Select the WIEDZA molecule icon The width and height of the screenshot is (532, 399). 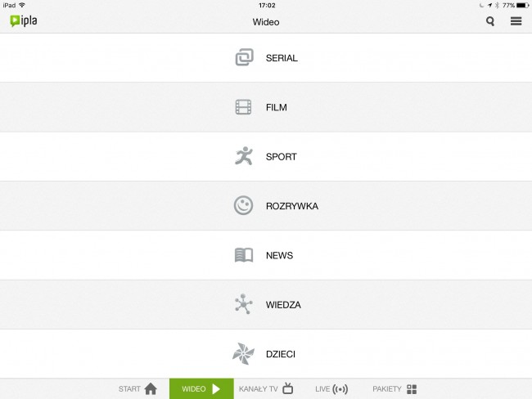243,304
